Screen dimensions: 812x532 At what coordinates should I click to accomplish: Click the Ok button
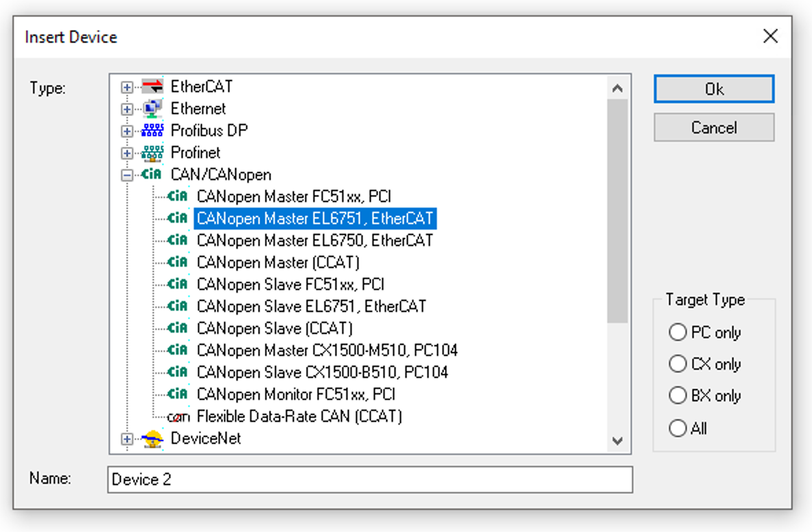tap(714, 88)
